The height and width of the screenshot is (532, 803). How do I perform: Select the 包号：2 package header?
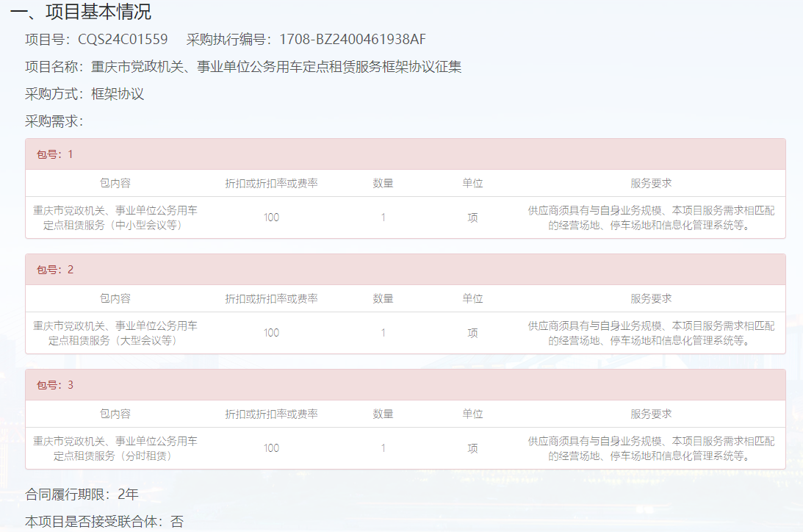55,270
